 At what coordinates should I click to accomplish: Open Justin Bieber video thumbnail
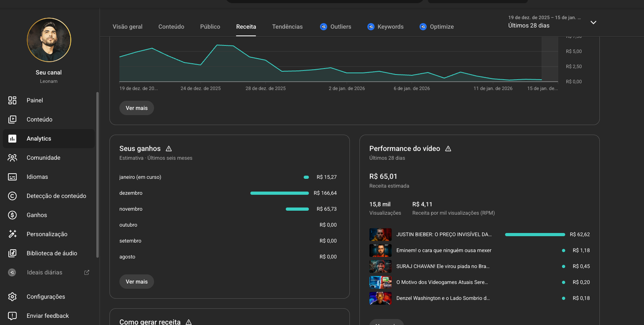[x=380, y=234]
